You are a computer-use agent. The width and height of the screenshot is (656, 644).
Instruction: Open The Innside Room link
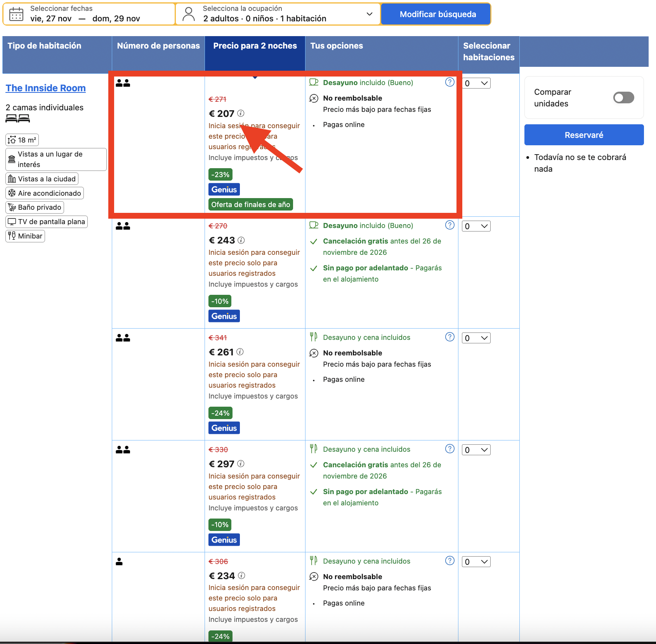tap(45, 88)
